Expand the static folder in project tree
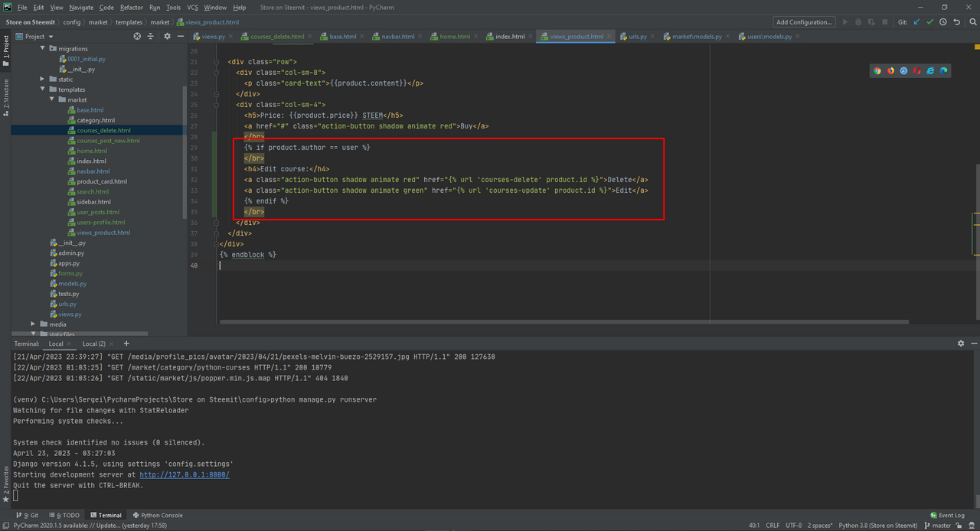This screenshot has width=980, height=531. [43, 80]
